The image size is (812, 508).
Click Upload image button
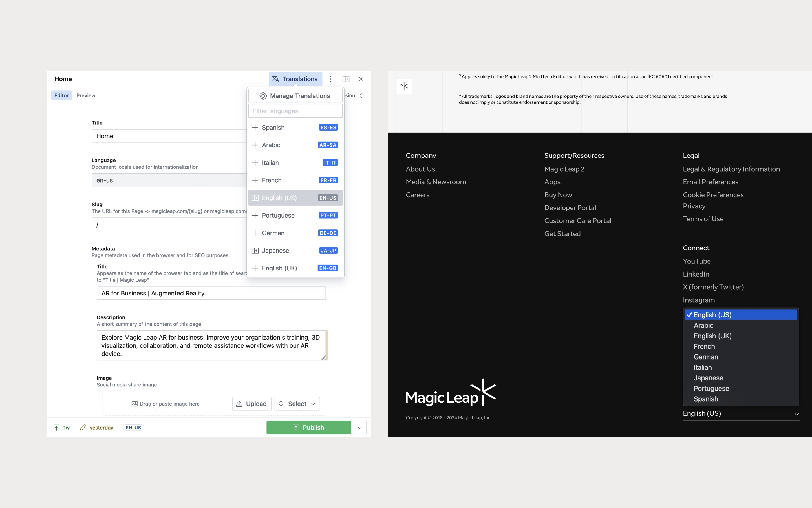[x=252, y=404]
